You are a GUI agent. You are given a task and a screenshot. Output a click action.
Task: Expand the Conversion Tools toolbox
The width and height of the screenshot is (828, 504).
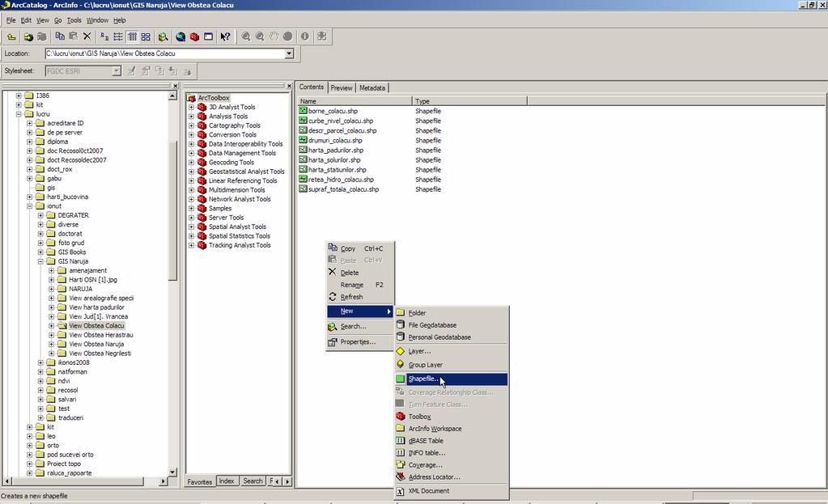[191, 134]
